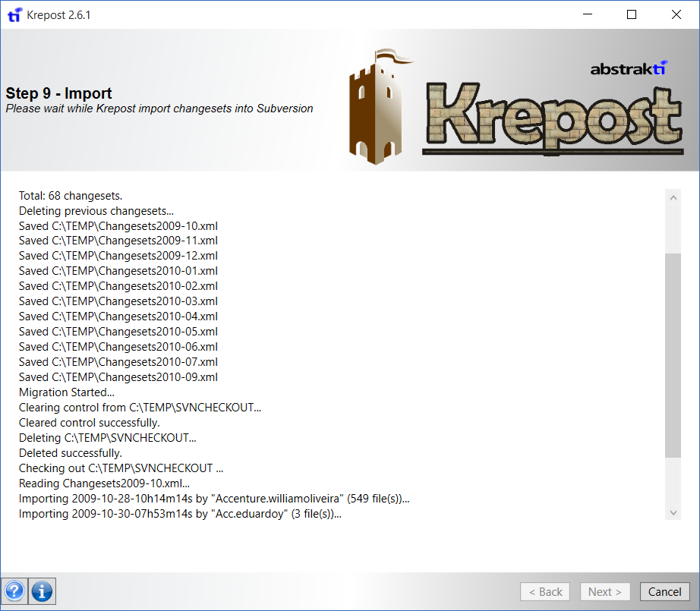Click the Next > button
Image resolution: width=700 pixels, height=611 pixels.
pos(605,592)
